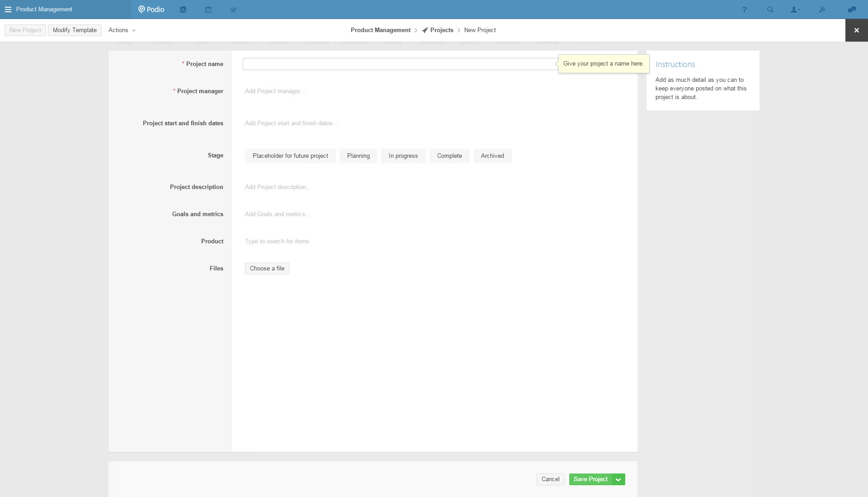Image resolution: width=868 pixels, height=497 pixels.
Task: Set stage to Archived
Action: [x=492, y=156]
